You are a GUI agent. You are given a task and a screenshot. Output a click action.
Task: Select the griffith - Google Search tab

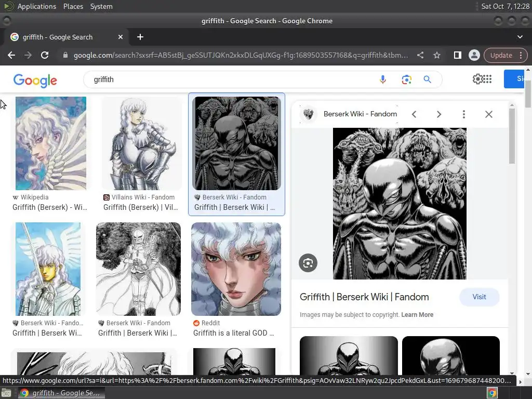point(66,37)
